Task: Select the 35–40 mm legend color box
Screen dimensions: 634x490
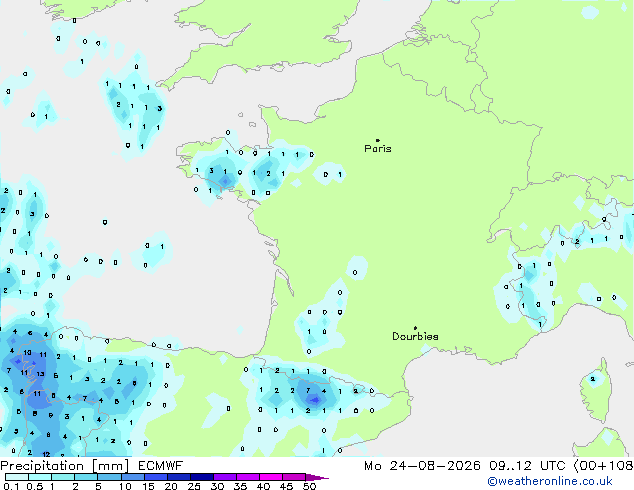Action: 247,477
